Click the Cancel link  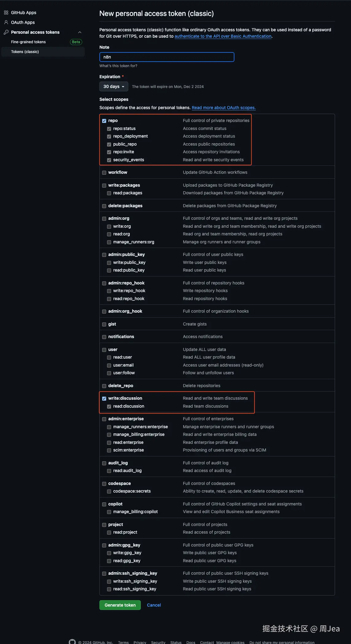[x=154, y=605]
